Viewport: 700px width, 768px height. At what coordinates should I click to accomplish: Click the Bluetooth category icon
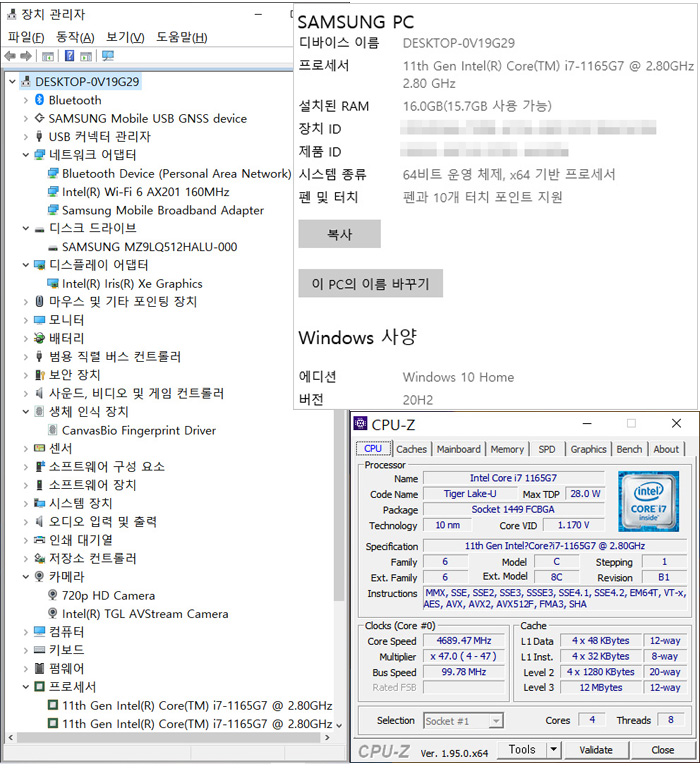click(40, 100)
